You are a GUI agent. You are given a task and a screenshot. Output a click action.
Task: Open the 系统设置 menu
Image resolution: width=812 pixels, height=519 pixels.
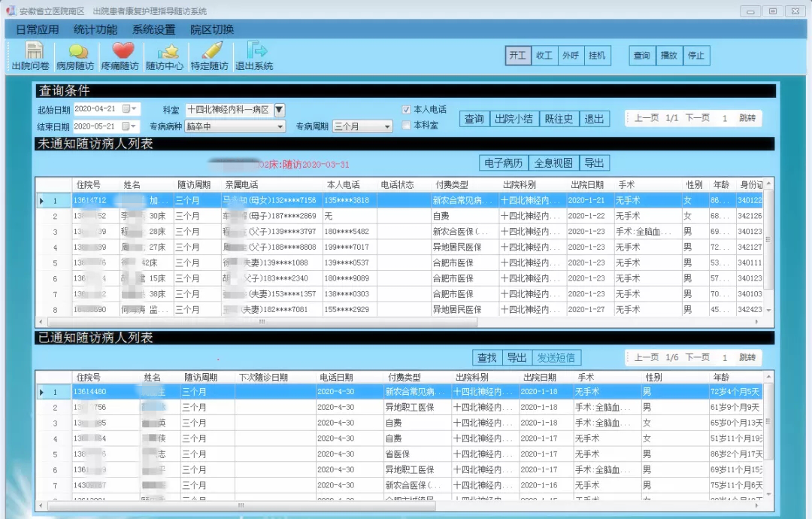[154, 29]
